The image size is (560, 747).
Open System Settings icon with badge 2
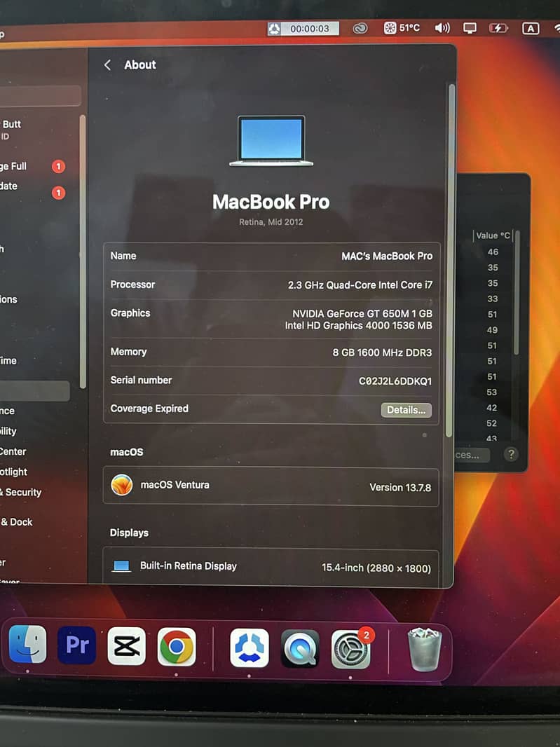(x=350, y=649)
